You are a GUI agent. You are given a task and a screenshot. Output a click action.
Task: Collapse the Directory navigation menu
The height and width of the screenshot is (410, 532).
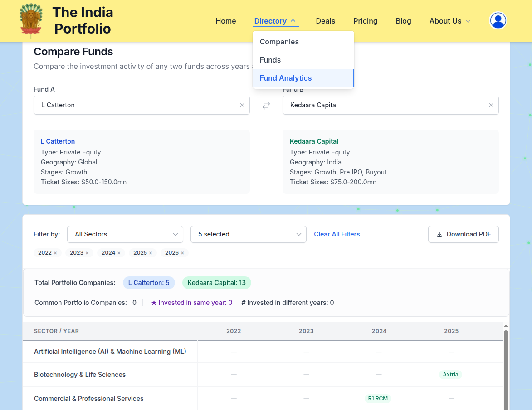[x=275, y=21]
